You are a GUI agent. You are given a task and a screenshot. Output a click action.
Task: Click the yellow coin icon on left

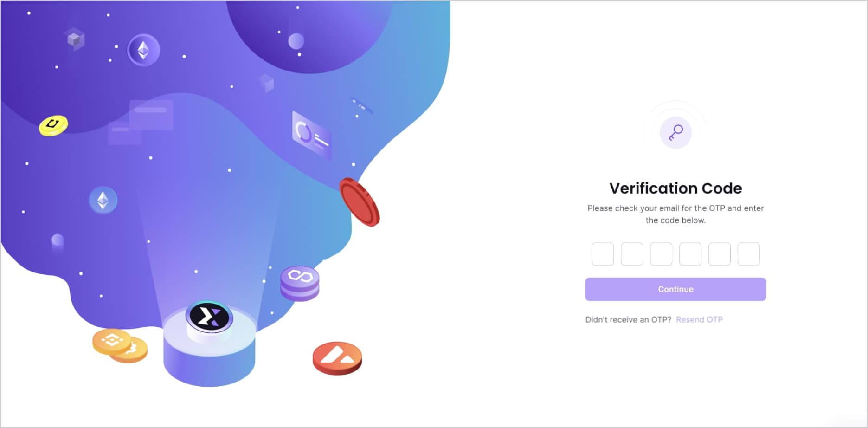(x=53, y=125)
